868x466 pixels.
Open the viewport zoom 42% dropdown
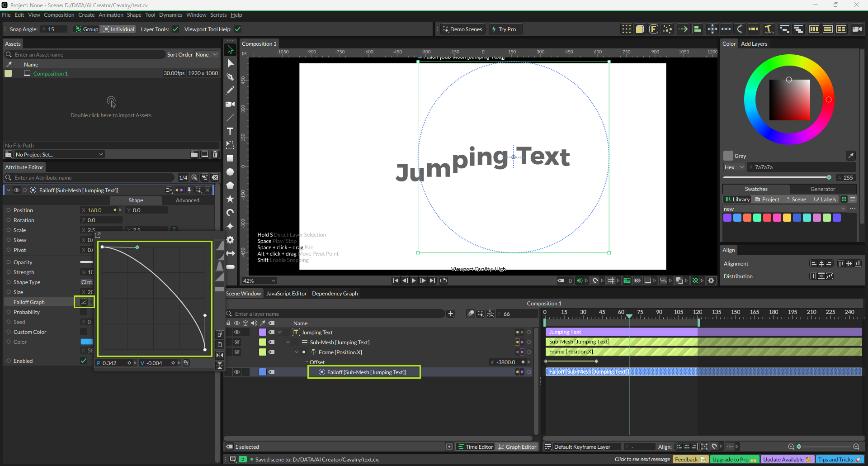259,281
